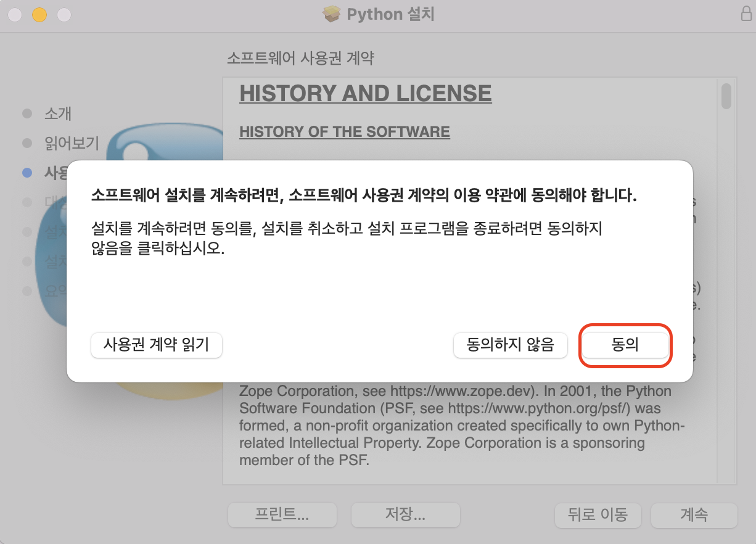Click the 계속 (Continue) button
Screen dimensions: 756x544
point(694,515)
